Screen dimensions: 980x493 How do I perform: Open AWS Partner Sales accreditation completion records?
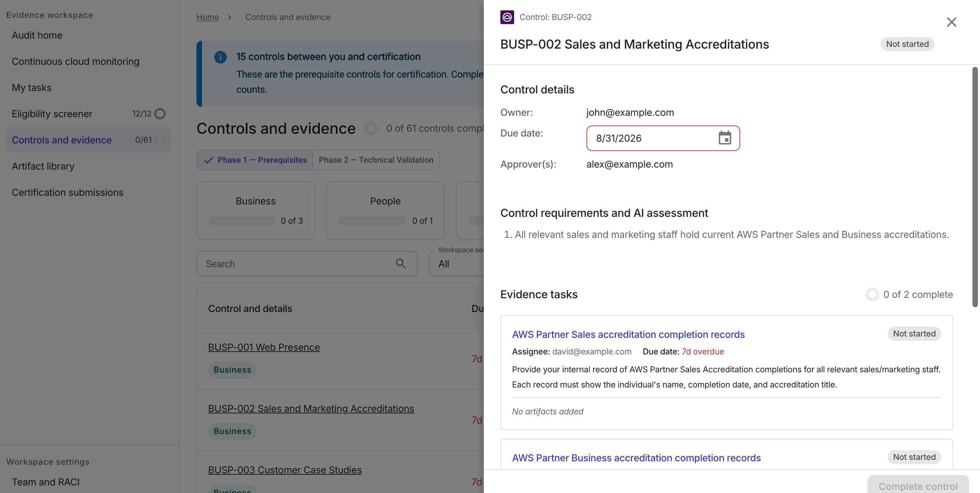click(628, 334)
